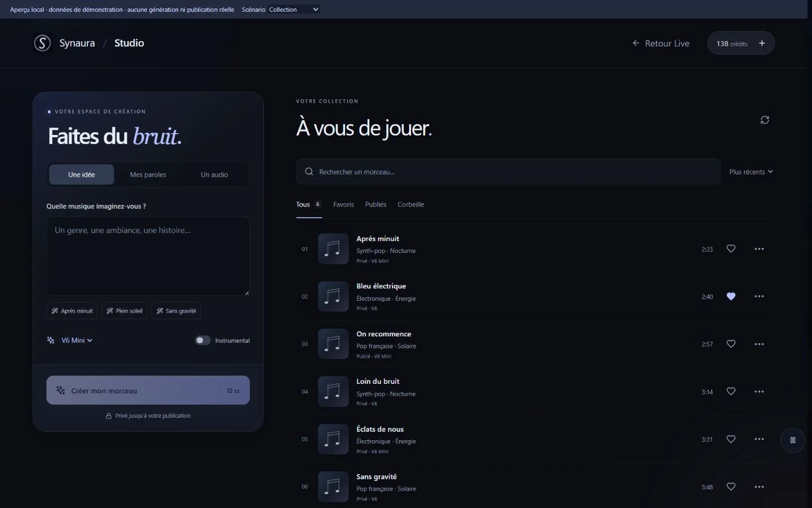
Task: Switch to the Mes paroles tab
Action: [x=148, y=175]
